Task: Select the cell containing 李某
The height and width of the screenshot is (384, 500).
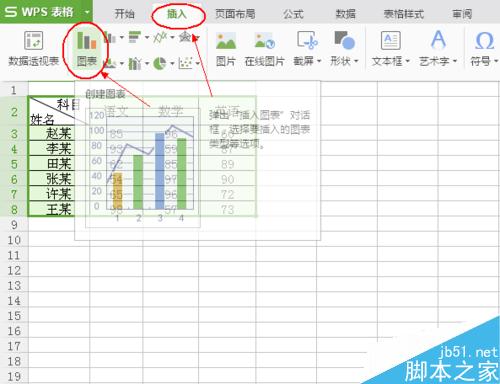Action: 59,149
